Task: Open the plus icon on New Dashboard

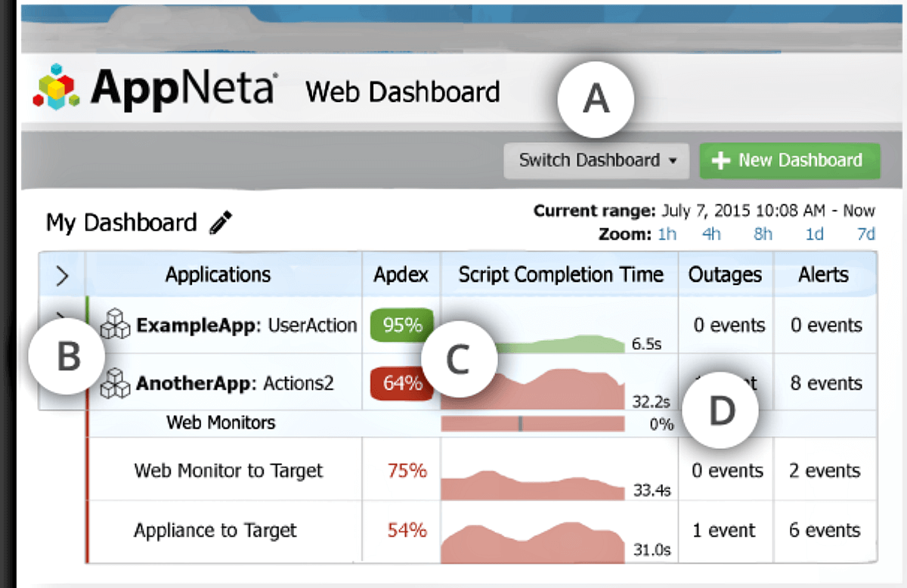Action: point(723,160)
